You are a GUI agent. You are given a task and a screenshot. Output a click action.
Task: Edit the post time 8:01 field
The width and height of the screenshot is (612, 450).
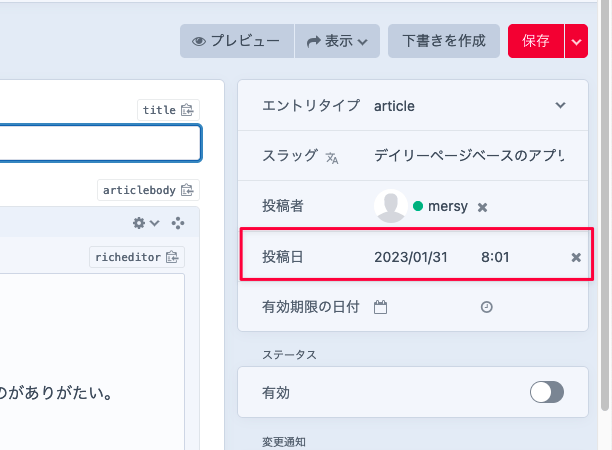click(x=496, y=257)
